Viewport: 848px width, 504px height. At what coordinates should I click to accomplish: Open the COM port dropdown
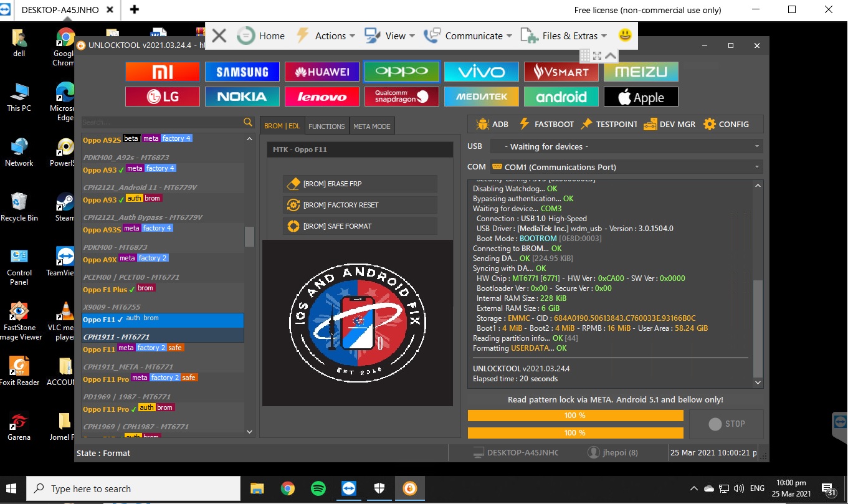pos(626,167)
